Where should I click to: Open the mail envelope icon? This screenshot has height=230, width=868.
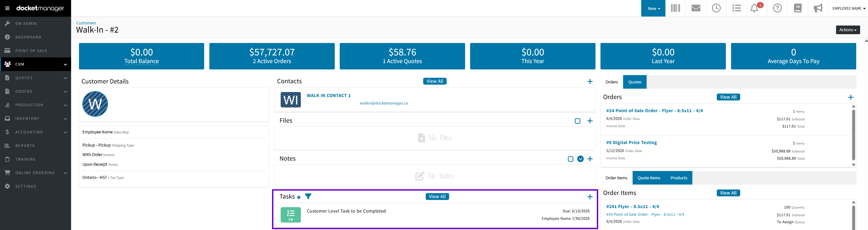pyautogui.click(x=696, y=8)
